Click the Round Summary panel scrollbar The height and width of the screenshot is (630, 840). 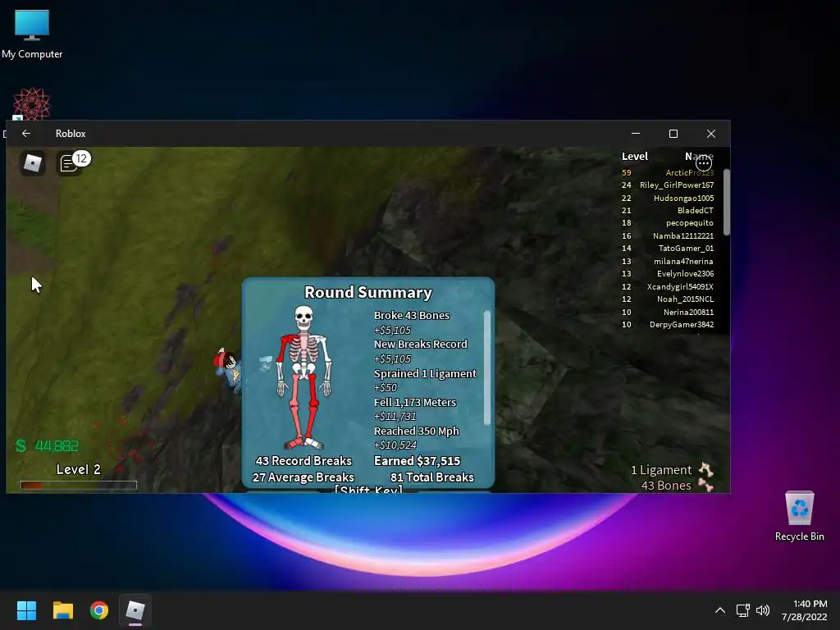tap(487, 367)
